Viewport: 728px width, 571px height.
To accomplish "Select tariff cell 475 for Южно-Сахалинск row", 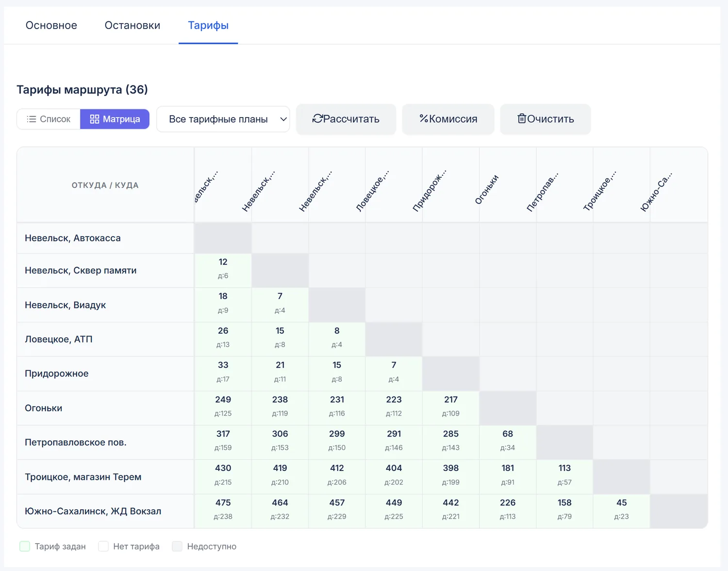I will [223, 511].
